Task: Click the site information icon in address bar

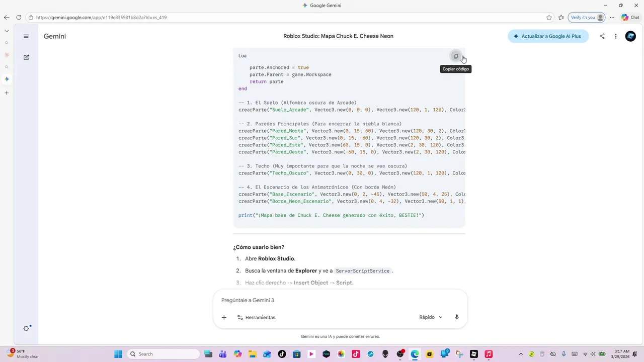Action: pos(31,17)
